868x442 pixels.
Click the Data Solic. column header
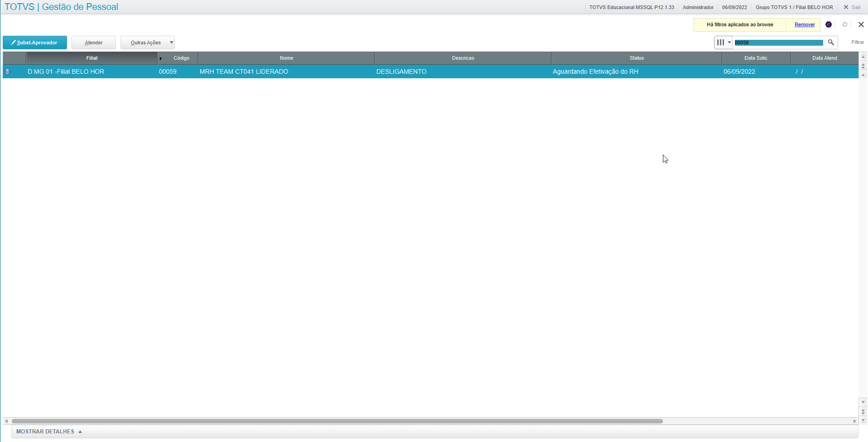tap(757, 58)
